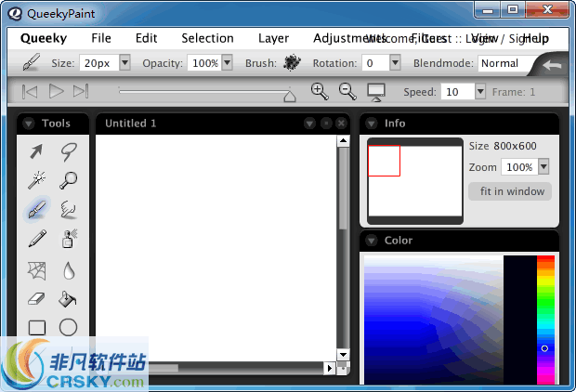
Task: Click the zoom in magnifier icon
Action: (x=320, y=91)
